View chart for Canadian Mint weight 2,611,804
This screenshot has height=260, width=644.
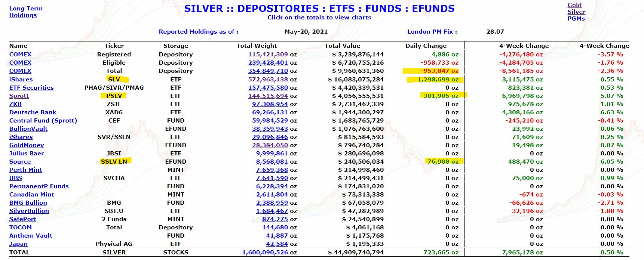pyautogui.click(x=272, y=195)
